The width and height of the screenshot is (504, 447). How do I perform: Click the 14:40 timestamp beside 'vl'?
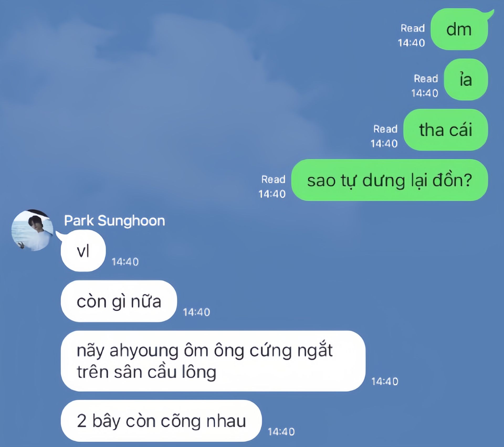pos(125,262)
